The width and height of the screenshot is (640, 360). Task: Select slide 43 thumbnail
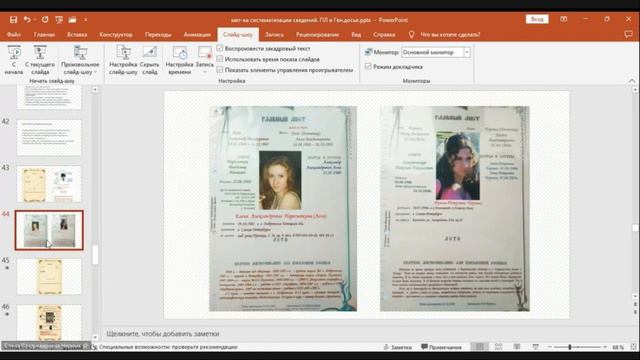(x=49, y=184)
